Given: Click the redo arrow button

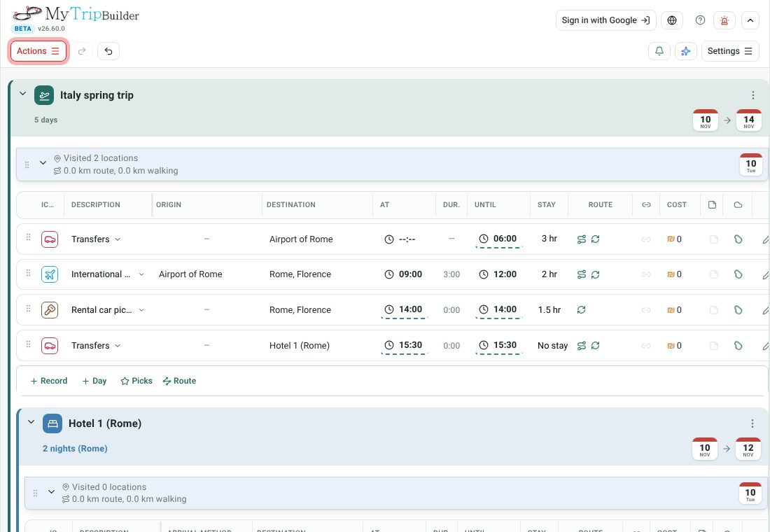Looking at the screenshot, I should pos(82,51).
